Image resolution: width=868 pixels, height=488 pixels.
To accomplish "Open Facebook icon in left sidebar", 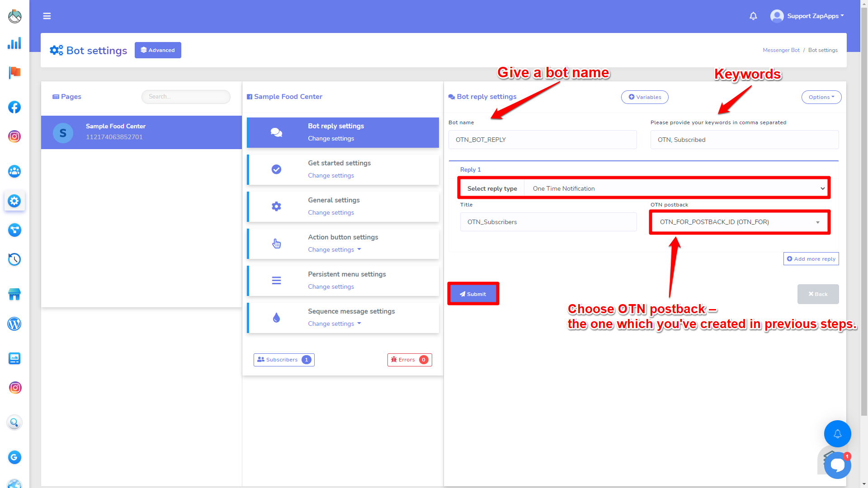I will coord(14,107).
